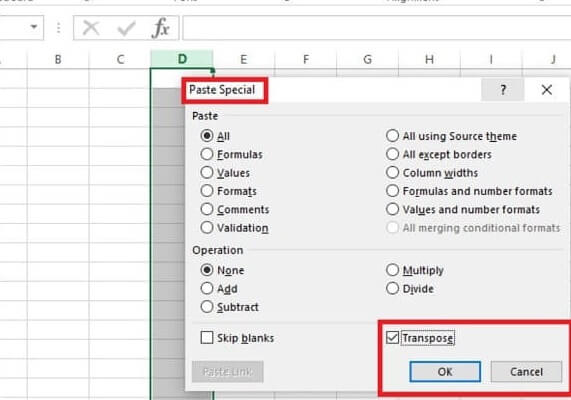
Task: Pick the Multiply operation
Action: [393, 270]
